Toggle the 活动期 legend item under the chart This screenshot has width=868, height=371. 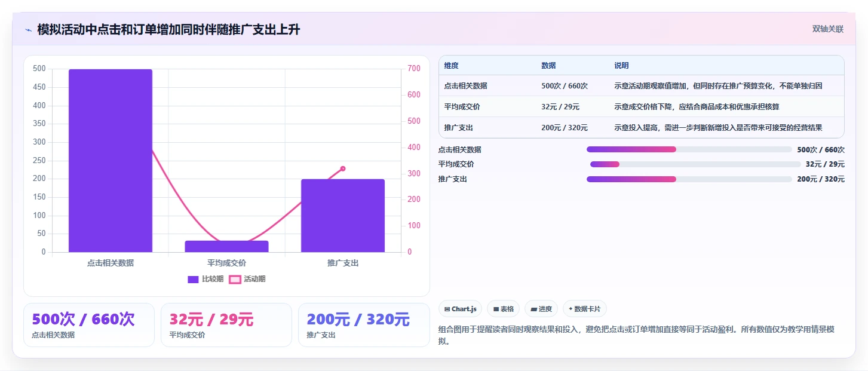coord(247,279)
